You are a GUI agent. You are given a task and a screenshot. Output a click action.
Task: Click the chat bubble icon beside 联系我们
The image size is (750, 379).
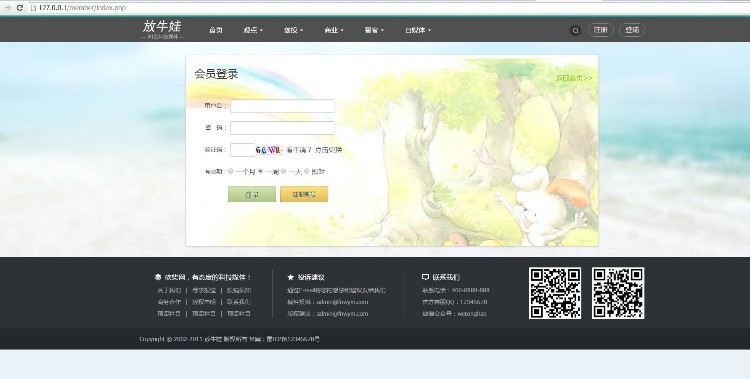425,277
